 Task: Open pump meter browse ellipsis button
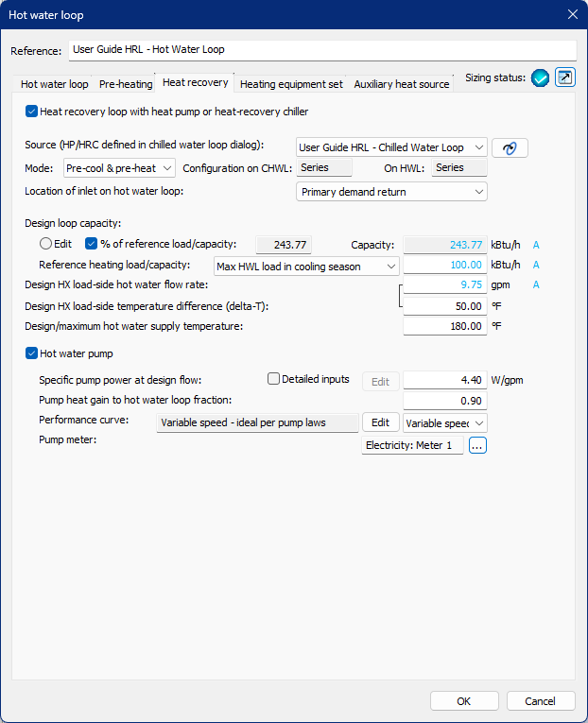477,446
